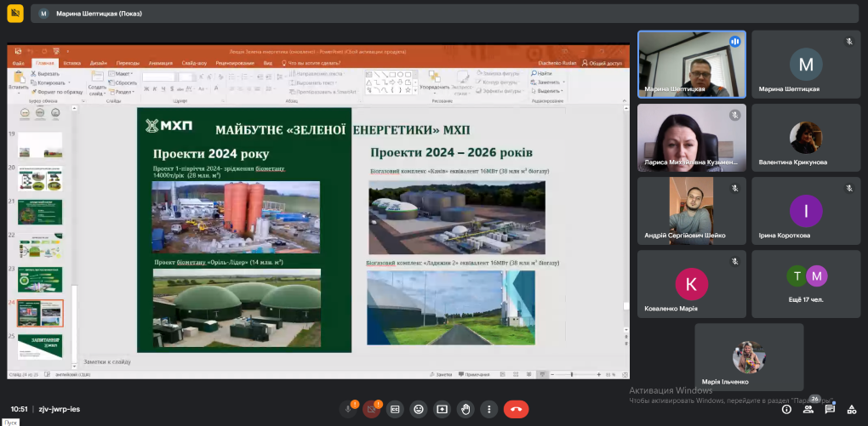
Task: Click zoom in plus button
Action: [x=599, y=374]
